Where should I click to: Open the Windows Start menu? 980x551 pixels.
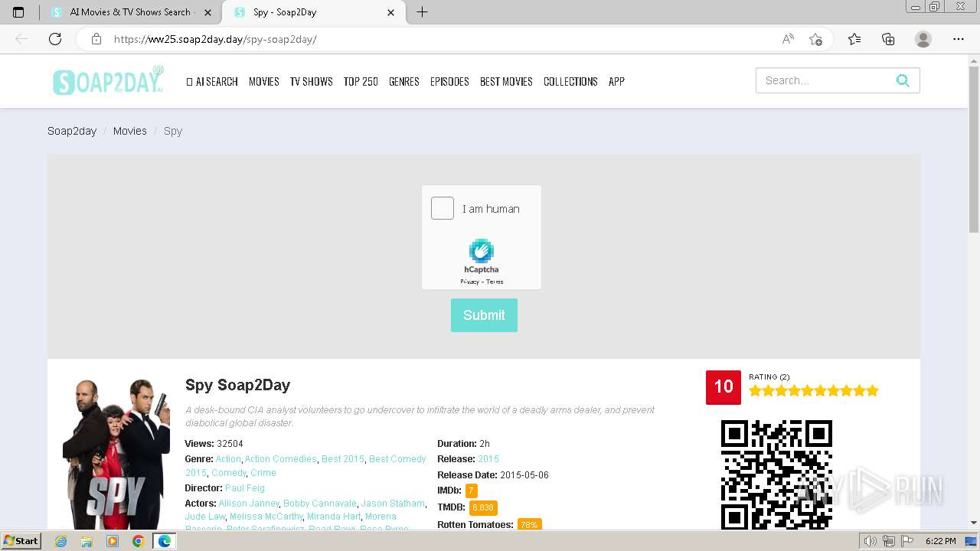[x=21, y=541]
